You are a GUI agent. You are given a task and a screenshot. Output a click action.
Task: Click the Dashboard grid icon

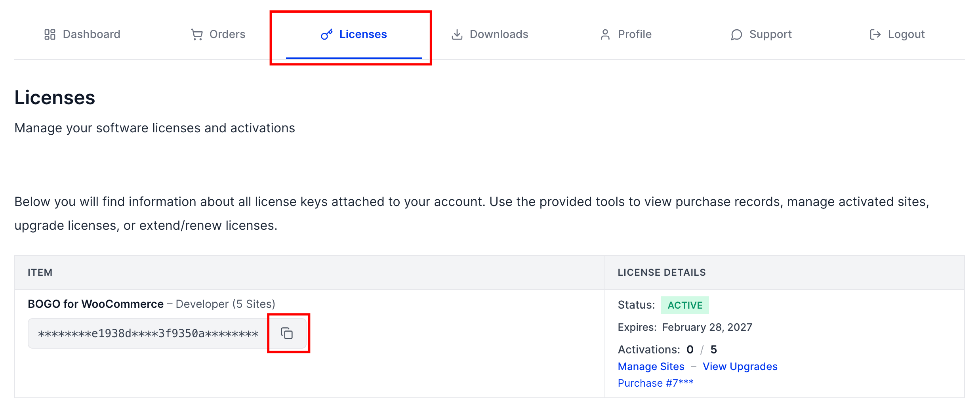(50, 34)
